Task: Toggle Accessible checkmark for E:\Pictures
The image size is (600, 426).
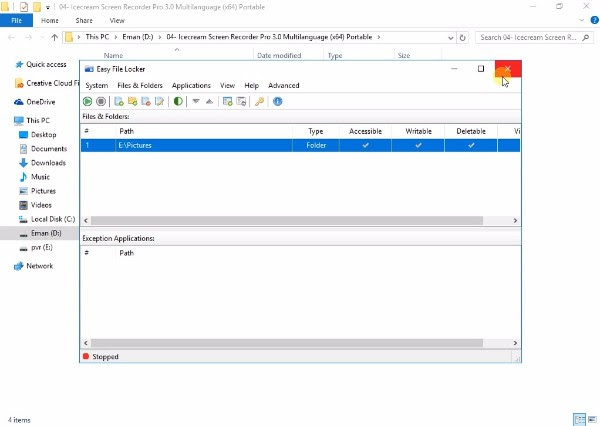Action: [365, 145]
